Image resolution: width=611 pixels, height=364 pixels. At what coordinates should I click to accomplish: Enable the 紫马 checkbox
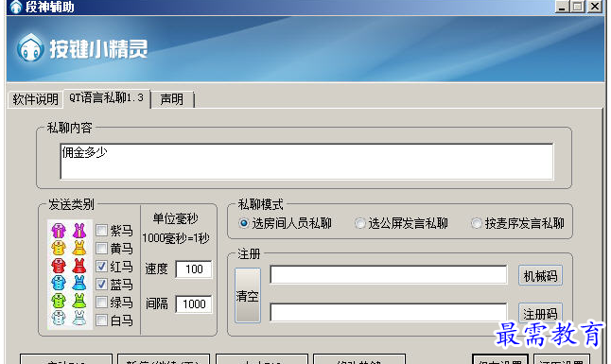[x=101, y=230]
